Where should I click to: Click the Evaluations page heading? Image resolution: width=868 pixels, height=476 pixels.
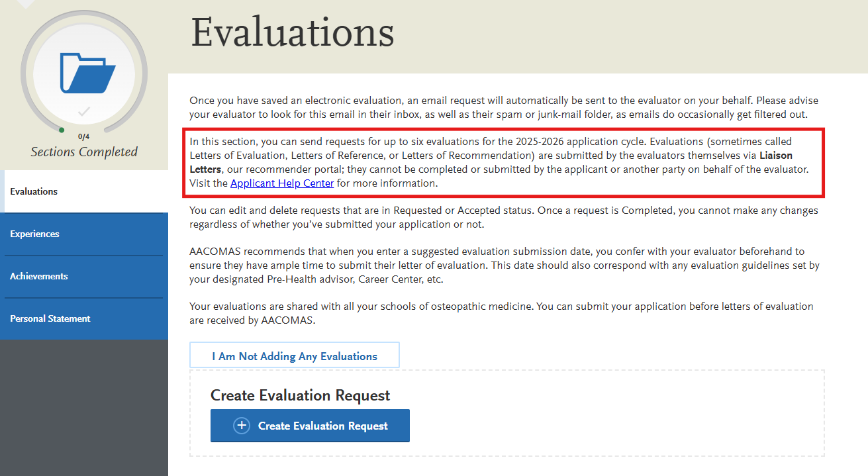(292, 32)
